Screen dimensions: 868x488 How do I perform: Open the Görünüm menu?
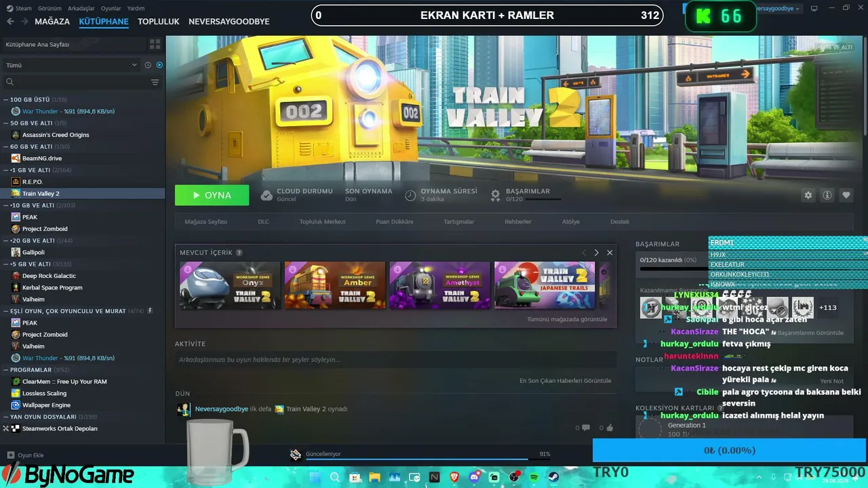50,9
